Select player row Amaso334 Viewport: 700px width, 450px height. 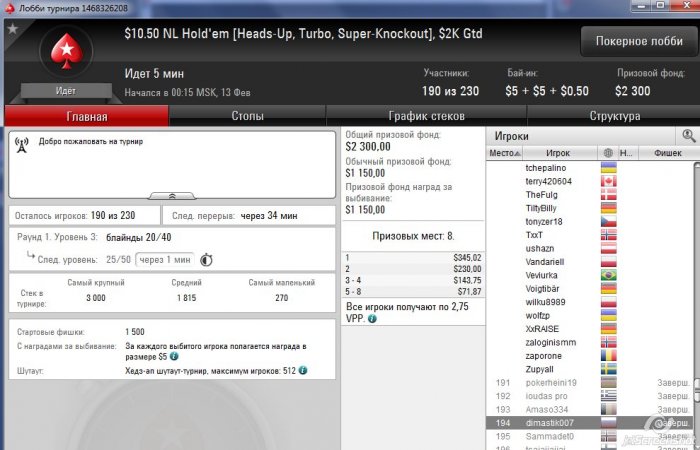(590, 409)
